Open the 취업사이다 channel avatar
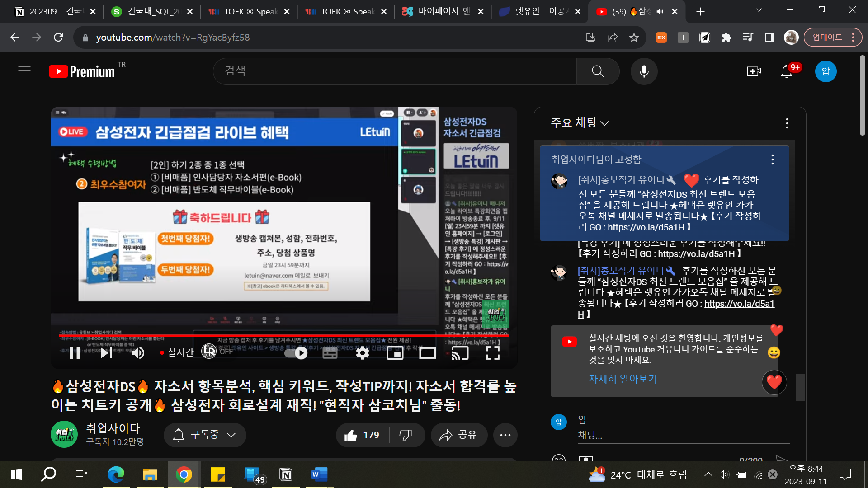The height and width of the screenshot is (488, 868). [x=64, y=434]
